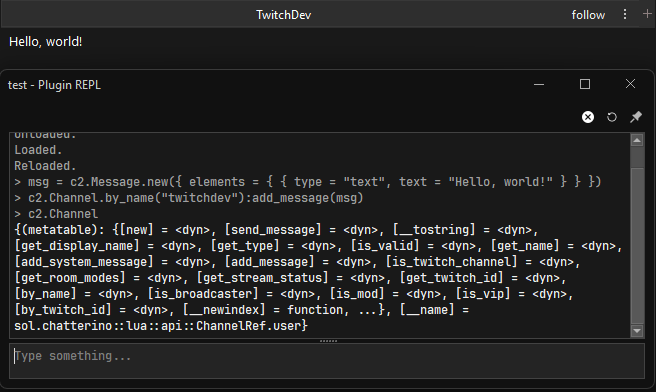Reload the plugin using circular arrow icon
Screen dimensions: 656x392
[x=612, y=117]
